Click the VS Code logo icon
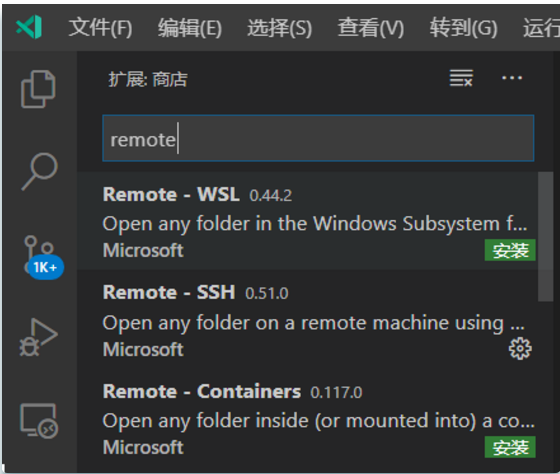 point(29,27)
